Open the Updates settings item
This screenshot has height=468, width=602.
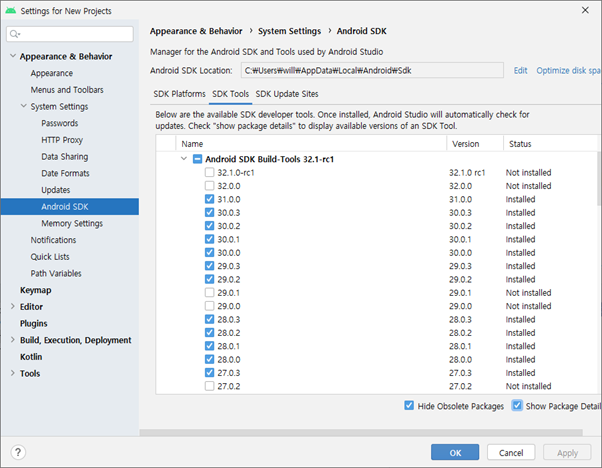(56, 190)
